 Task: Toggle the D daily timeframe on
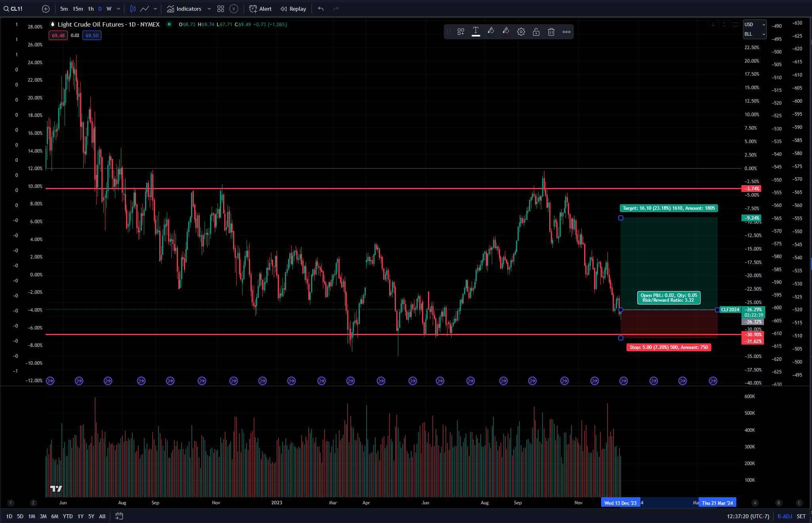pyautogui.click(x=100, y=8)
